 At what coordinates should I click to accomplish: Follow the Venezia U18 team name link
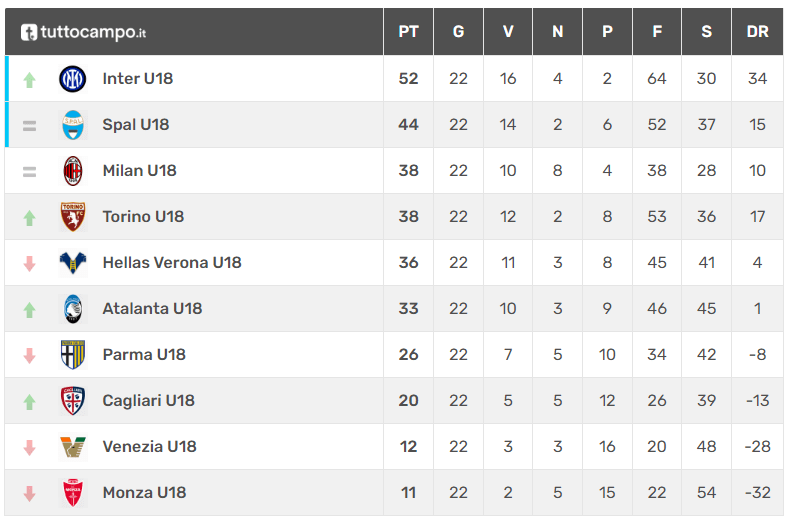(x=149, y=446)
